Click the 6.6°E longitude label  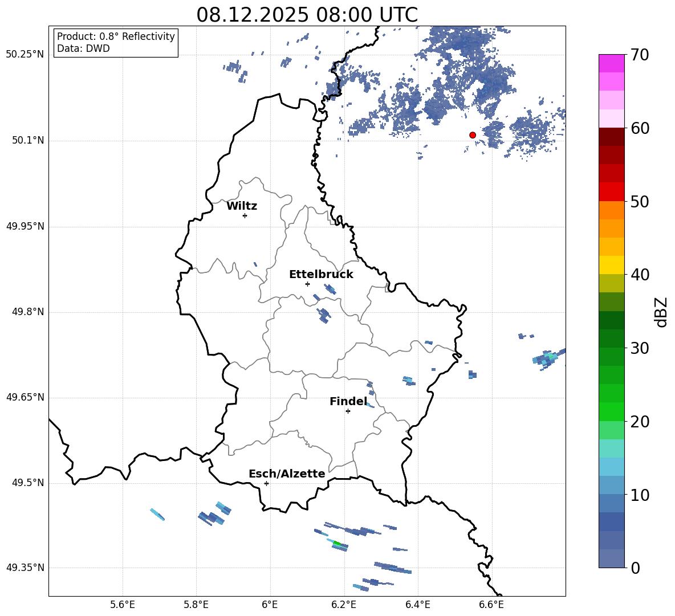[x=491, y=605]
